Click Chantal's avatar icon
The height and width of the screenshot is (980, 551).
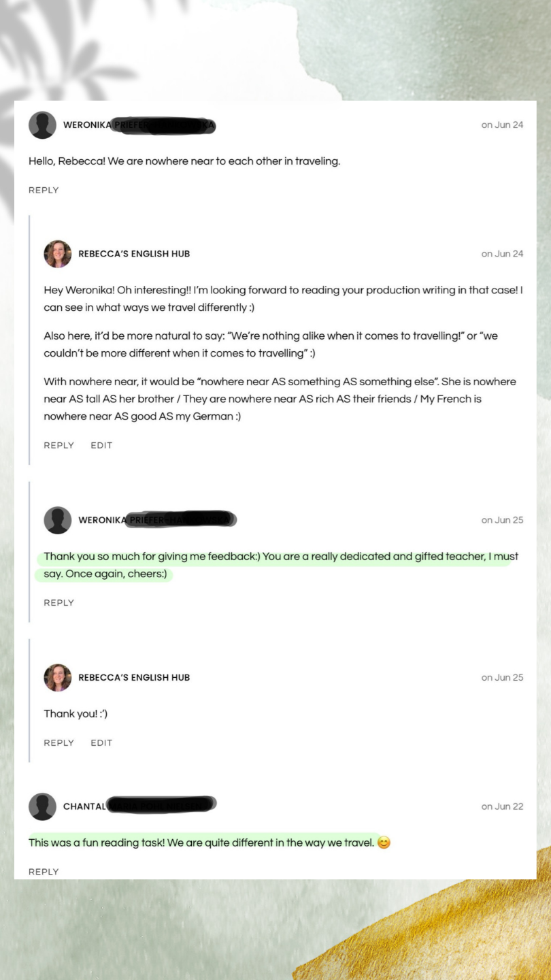point(42,806)
